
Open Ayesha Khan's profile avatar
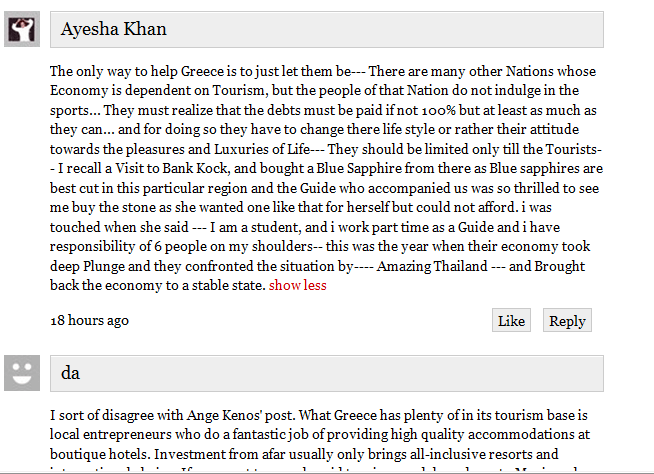coord(22,29)
